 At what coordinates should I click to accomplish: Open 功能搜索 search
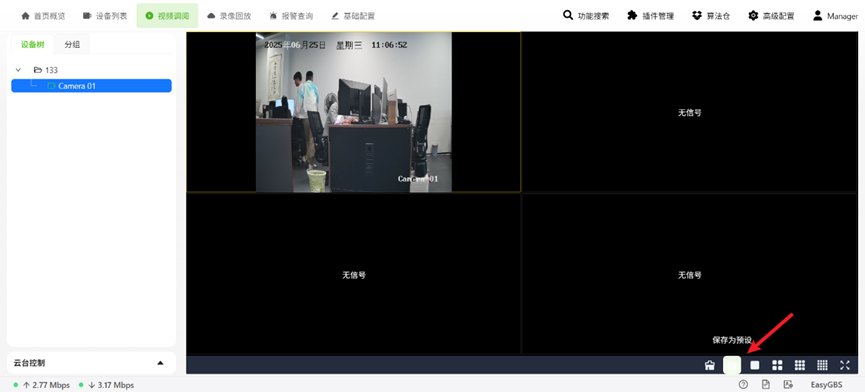coord(586,16)
